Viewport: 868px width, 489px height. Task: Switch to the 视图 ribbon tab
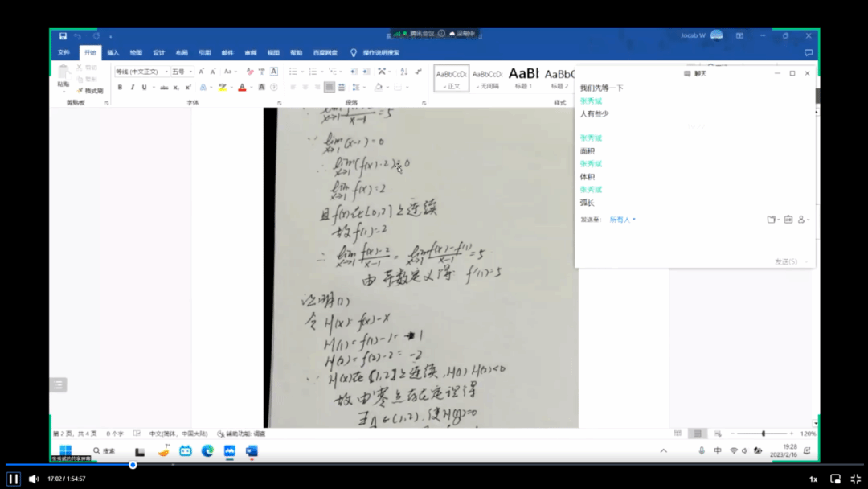[273, 52]
